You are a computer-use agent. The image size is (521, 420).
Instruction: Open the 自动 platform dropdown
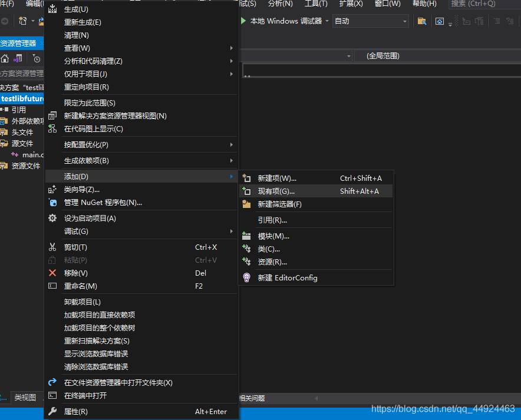[371, 21]
